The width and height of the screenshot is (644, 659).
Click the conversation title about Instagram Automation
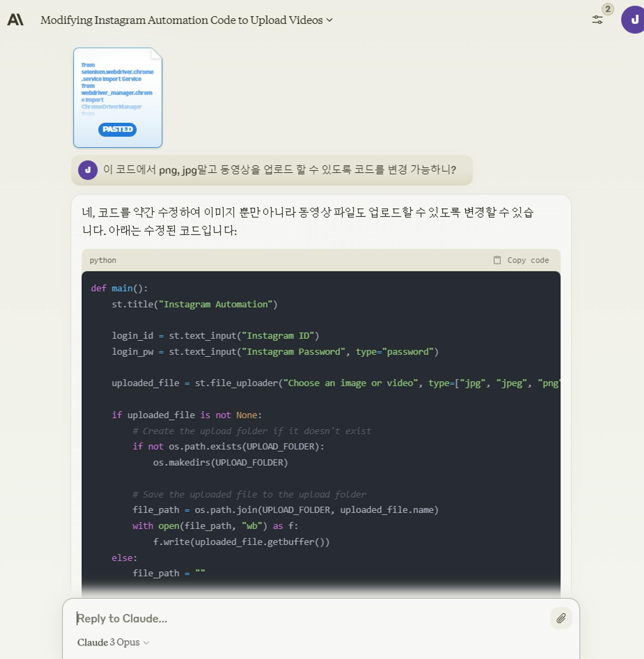coord(181,20)
